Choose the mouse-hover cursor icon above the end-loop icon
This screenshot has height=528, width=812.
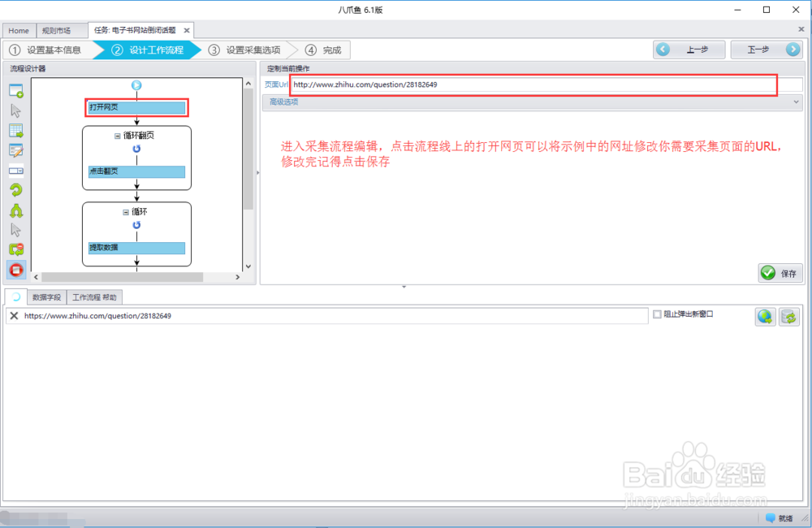click(16, 230)
